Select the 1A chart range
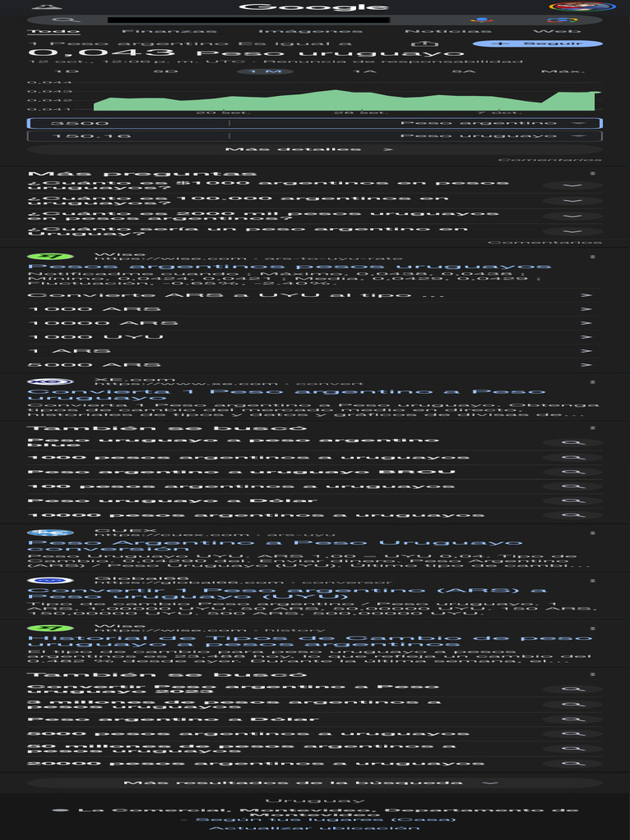This screenshot has width=630, height=840. (x=364, y=71)
